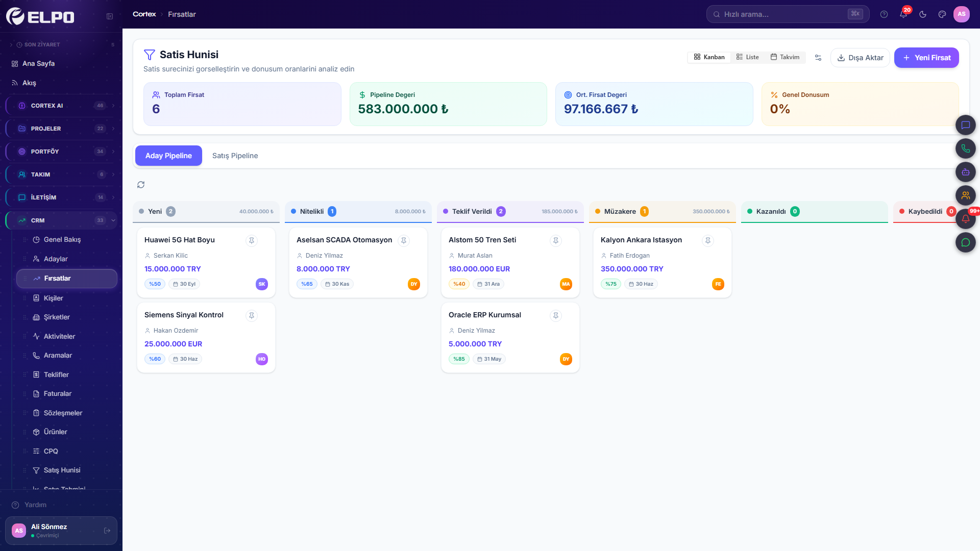The width and height of the screenshot is (980, 551).
Task: Open Şirketler in CRM menu
Action: click(67, 317)
